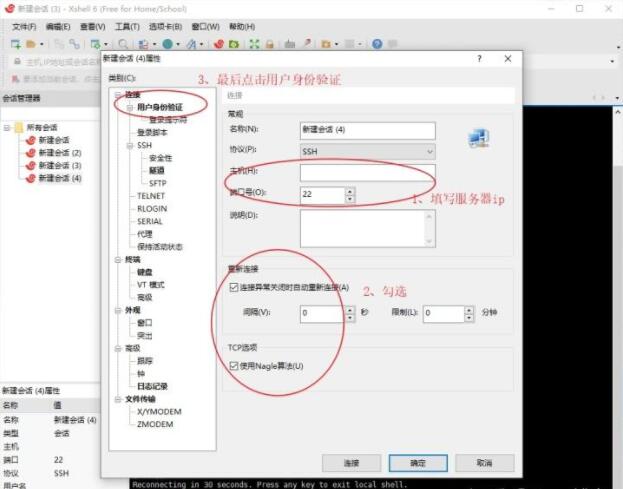Click the lock icon in the address bar
The width and height of the screenshot is (623, 489).
pos(17,62)
